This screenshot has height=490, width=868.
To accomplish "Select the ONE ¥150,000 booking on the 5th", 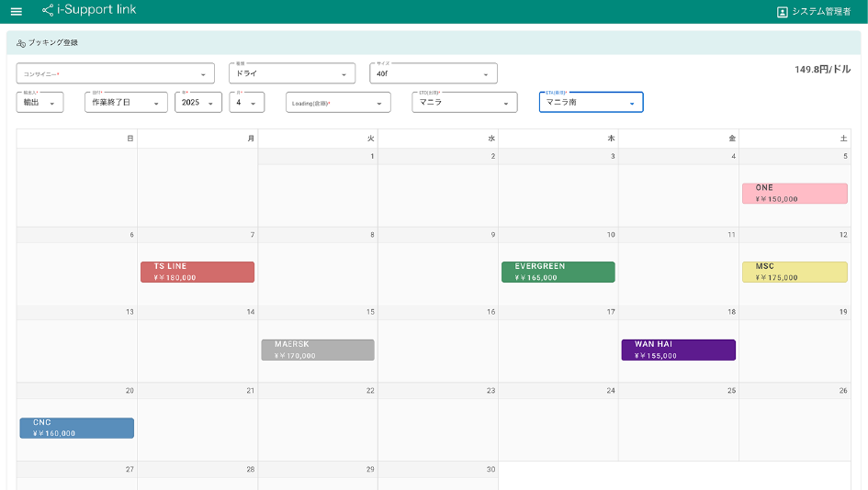I will [x=795, y=194].
